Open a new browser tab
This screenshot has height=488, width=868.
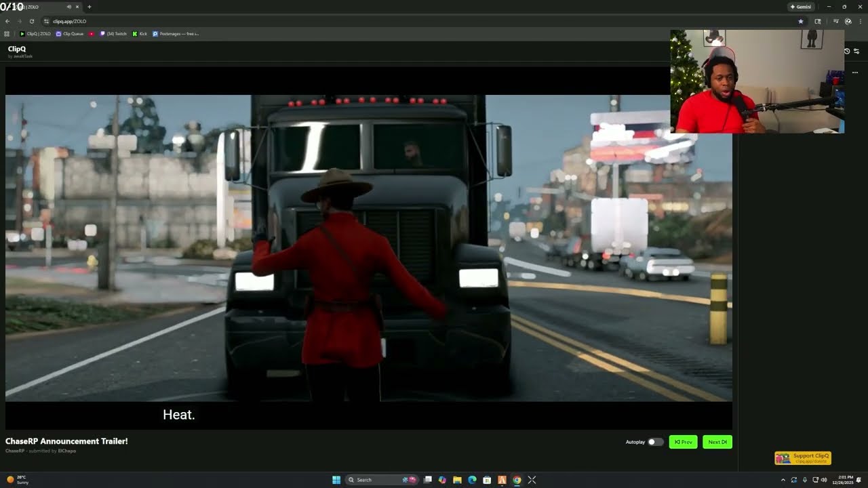point(89,7)
